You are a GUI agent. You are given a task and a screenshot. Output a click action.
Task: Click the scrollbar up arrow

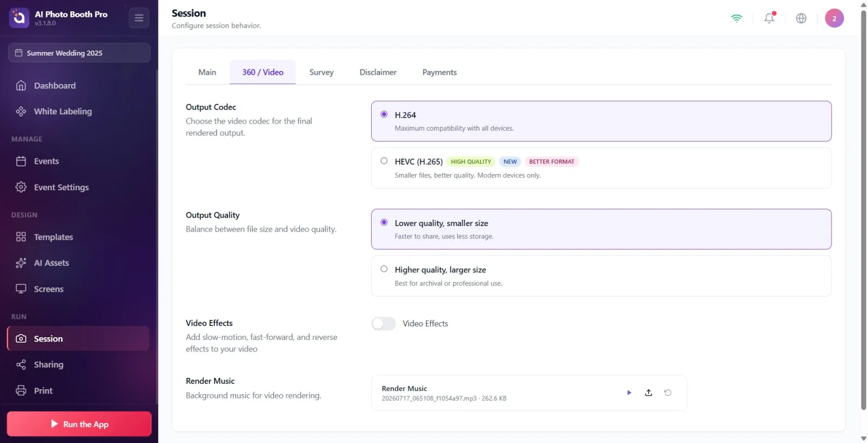pyautogui.click(x=864, y=4)
